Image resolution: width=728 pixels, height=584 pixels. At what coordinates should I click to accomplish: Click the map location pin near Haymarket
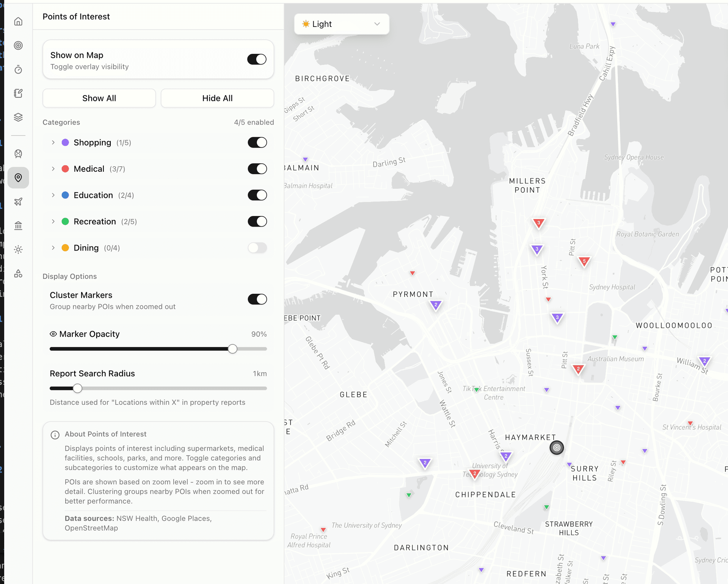click(x=556, y=448)
